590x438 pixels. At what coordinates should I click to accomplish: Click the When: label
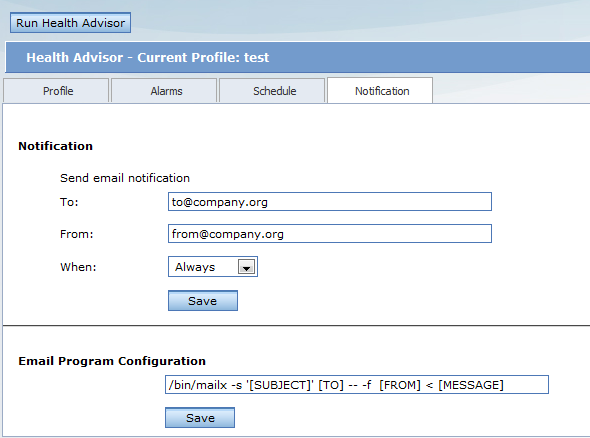(x=78, y=267)
